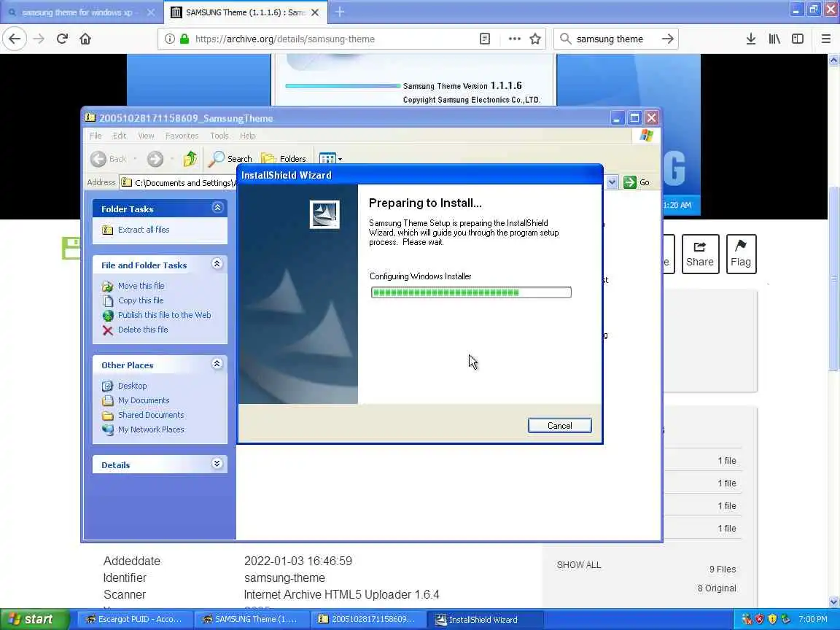Close the SAMSUNG Theme browser tab
840x630 pixels.
(315, 12)
